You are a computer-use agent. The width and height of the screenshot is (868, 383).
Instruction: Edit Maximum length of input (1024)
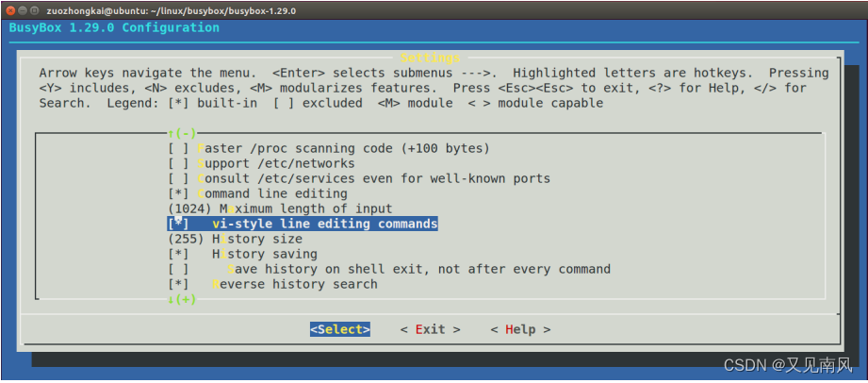pyautogui.click(x=280, y=209)
